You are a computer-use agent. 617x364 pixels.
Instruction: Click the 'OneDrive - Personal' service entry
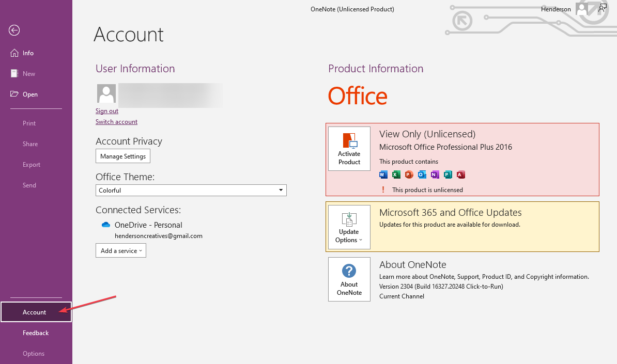click(148, 225)
